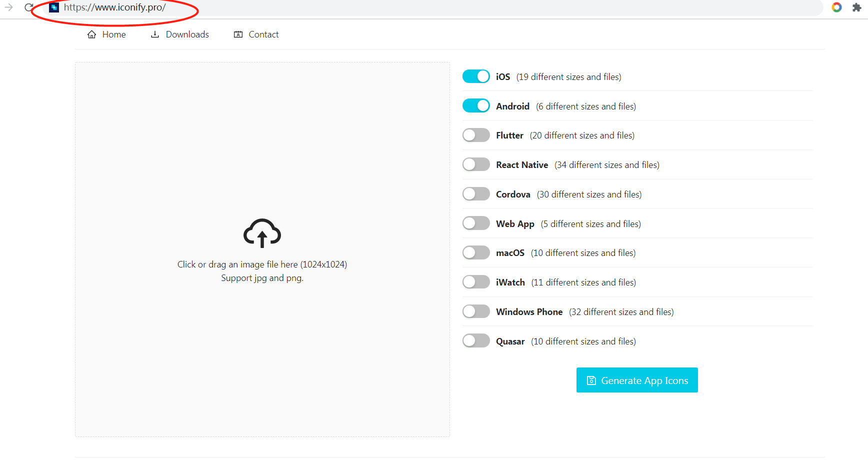The image size is (868, 465).
Task: Click the Cordova label
Action: click(513, 194)
